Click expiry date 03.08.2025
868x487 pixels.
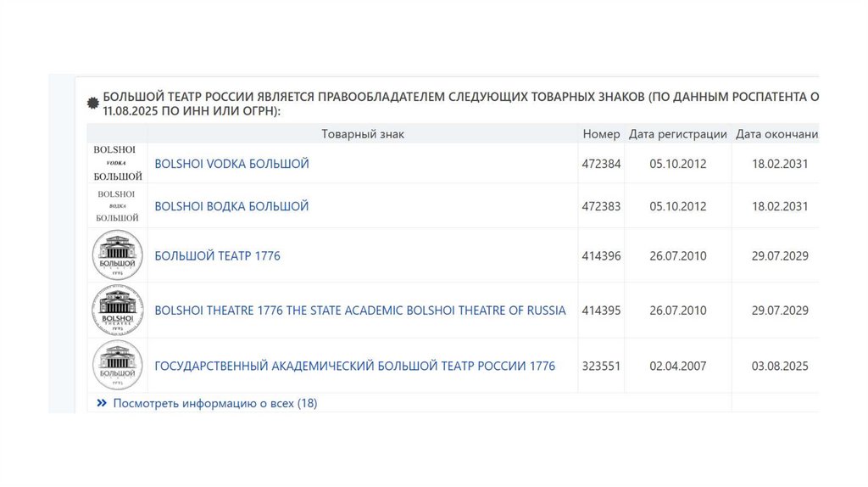pos(780,367)
